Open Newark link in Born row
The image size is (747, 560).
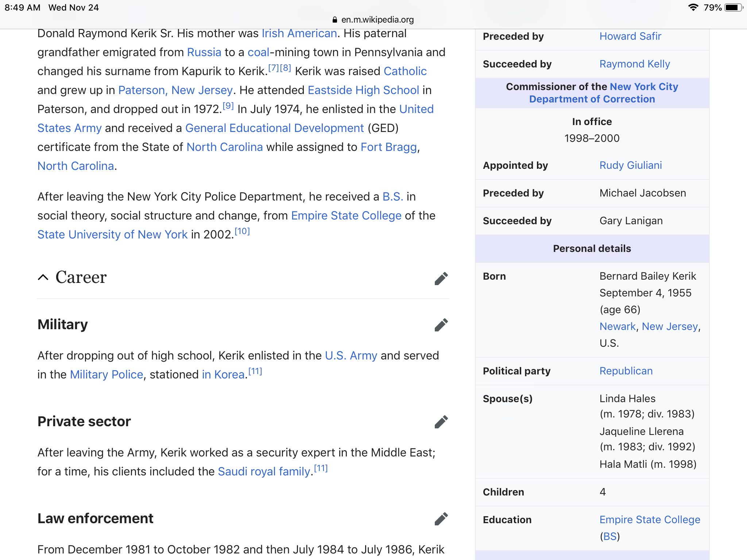618,326
